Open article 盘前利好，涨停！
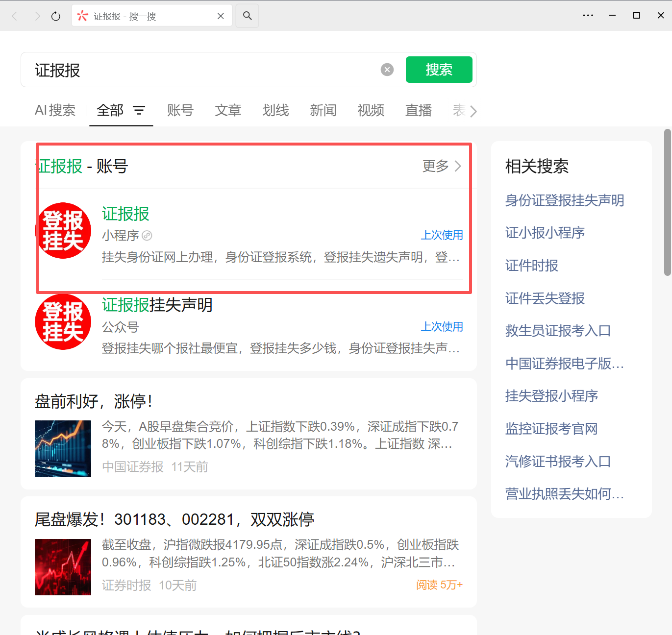Image resolution: width=672 pixels, height=635 pixels. (94, 401)
